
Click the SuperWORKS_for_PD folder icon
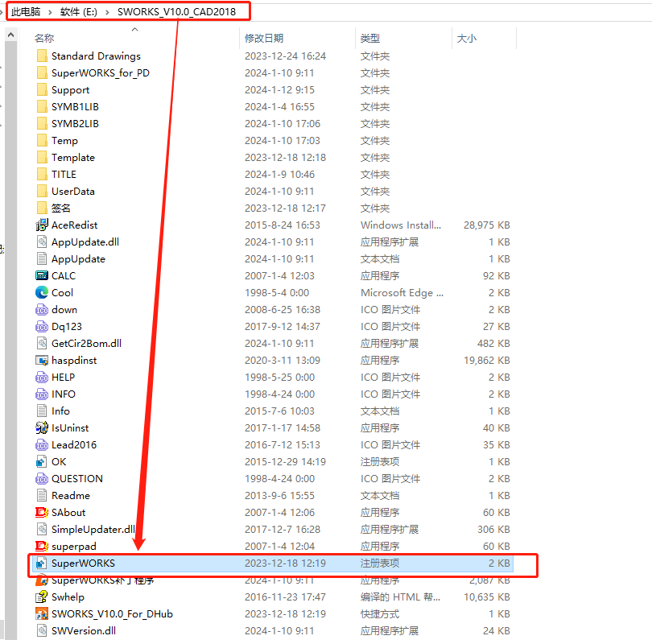tap(42, 72)
